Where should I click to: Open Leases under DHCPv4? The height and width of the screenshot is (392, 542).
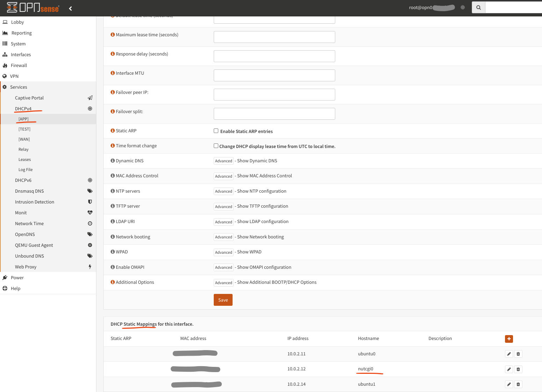(x=24, y=160)
